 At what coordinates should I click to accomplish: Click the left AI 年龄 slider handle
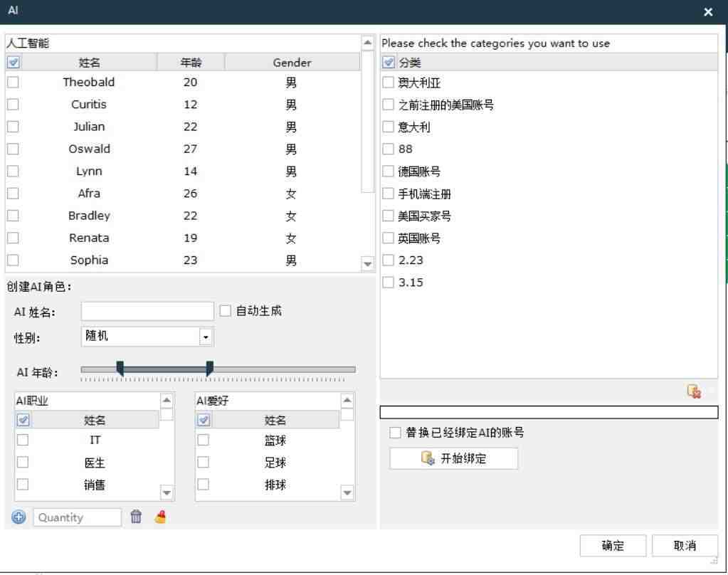click(x=120, y=369)
